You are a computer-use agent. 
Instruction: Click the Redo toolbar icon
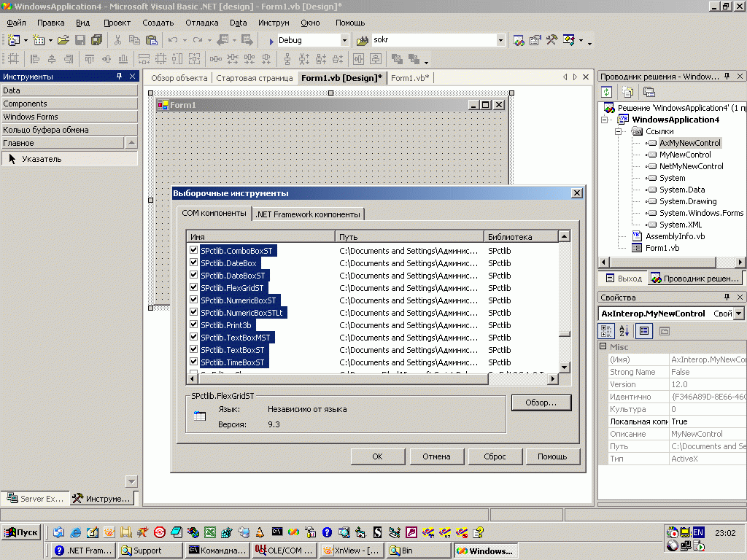click(197, 41)
